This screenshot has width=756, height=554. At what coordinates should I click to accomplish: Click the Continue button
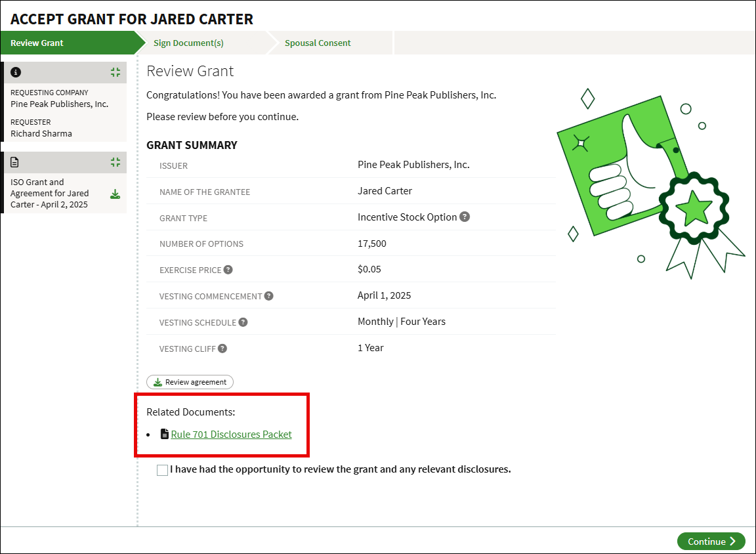click(711, 542)
